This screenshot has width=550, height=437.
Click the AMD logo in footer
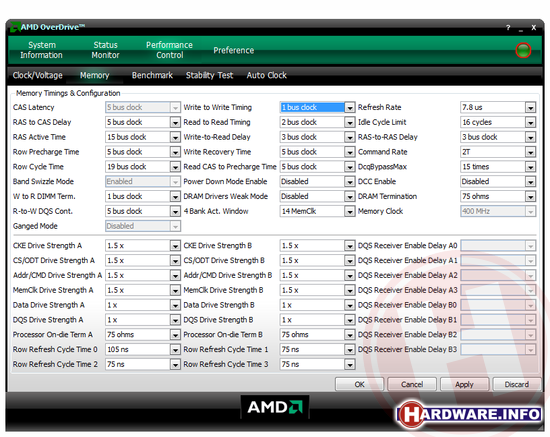(x=275, y=407)
